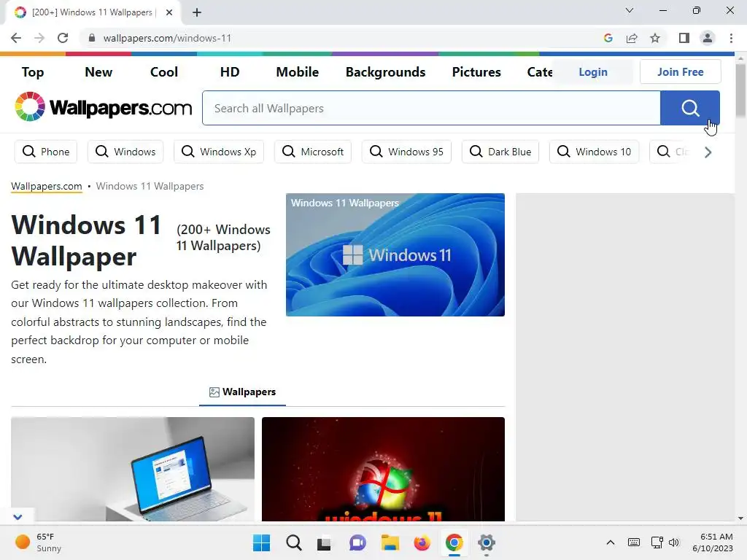747x560 pixels.
Task: Open the Chat app on taskbar
Action: pos(357,542)
